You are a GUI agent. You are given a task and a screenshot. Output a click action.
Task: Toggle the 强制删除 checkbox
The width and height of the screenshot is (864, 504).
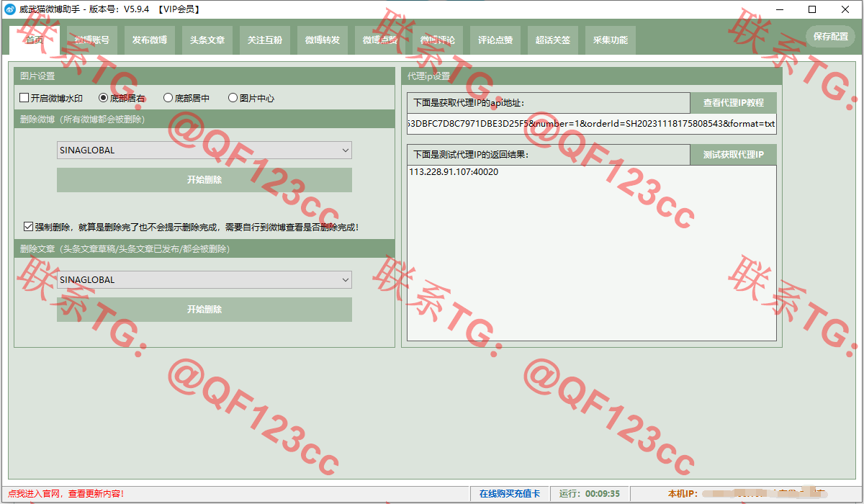pyautogui.click(x=191, y=227)
